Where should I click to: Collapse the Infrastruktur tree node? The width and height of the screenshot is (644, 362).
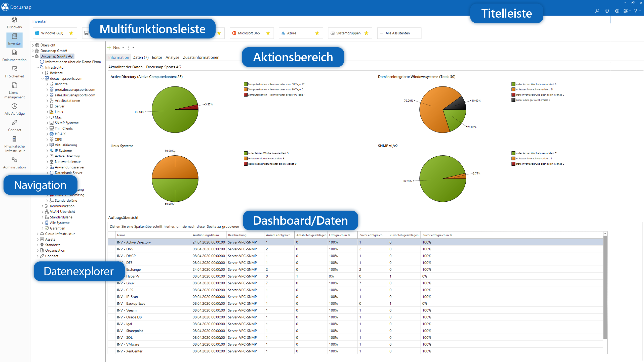[38, 67]
